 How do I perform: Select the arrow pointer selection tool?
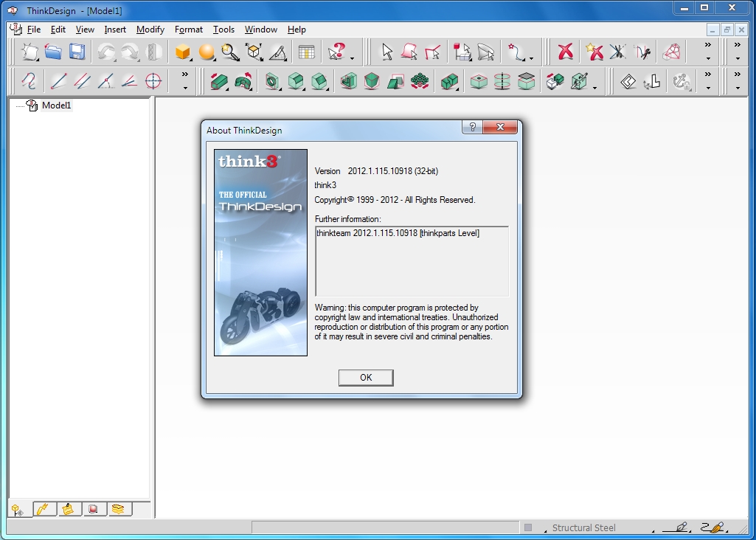[x=386, y=52]
